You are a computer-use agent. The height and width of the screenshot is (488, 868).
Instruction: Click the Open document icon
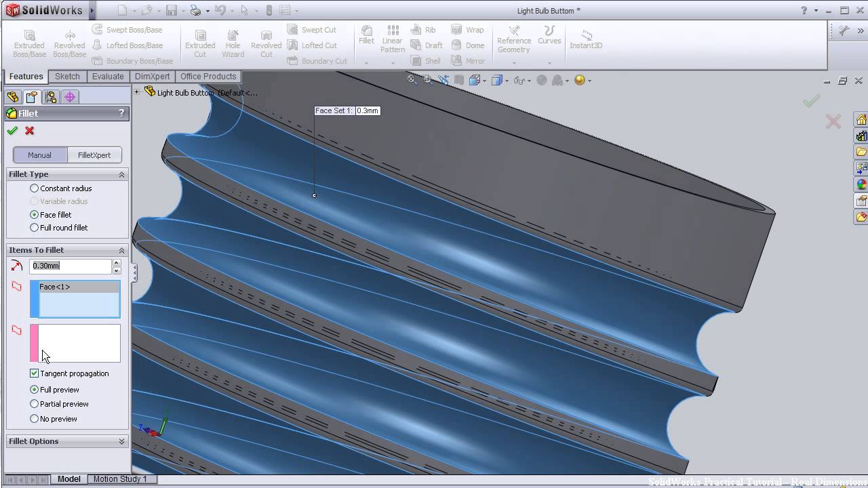(x=146, y=10)
